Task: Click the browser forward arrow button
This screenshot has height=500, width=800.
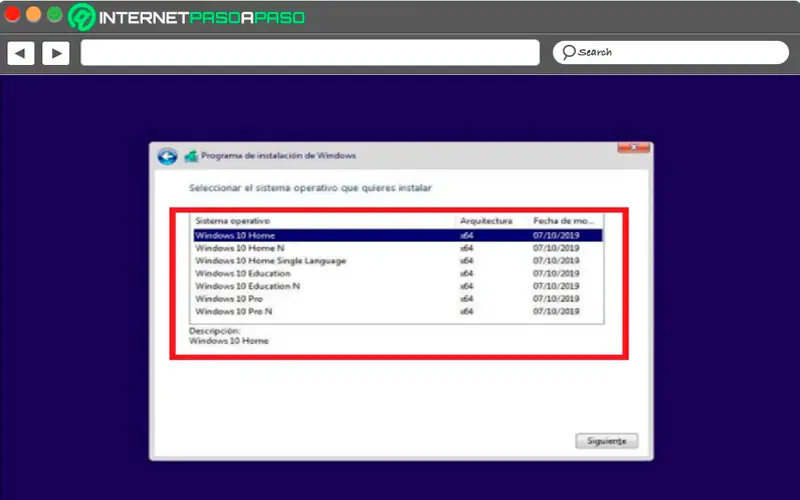Action: coord(56,53)
